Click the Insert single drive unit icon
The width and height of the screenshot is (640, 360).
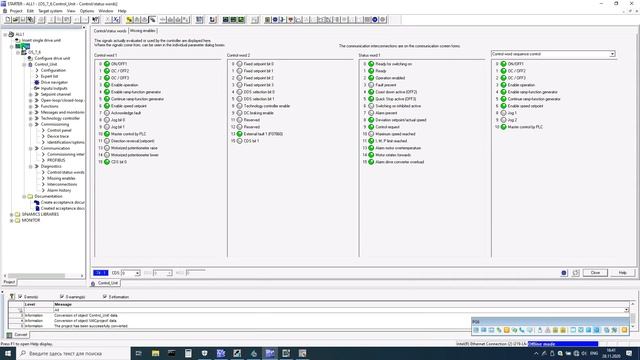pyautogui.click(x=18, y=40)
